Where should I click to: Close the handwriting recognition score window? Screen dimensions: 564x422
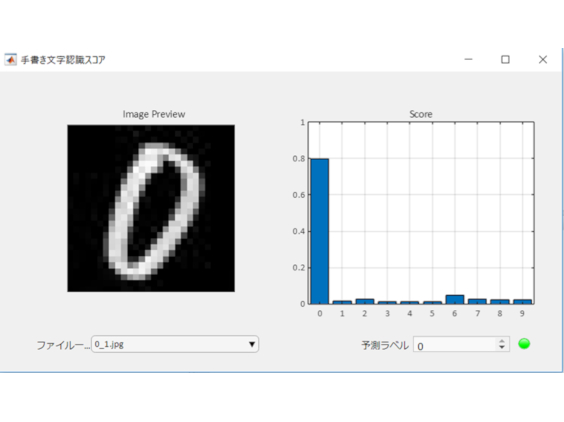click(543, 59)
